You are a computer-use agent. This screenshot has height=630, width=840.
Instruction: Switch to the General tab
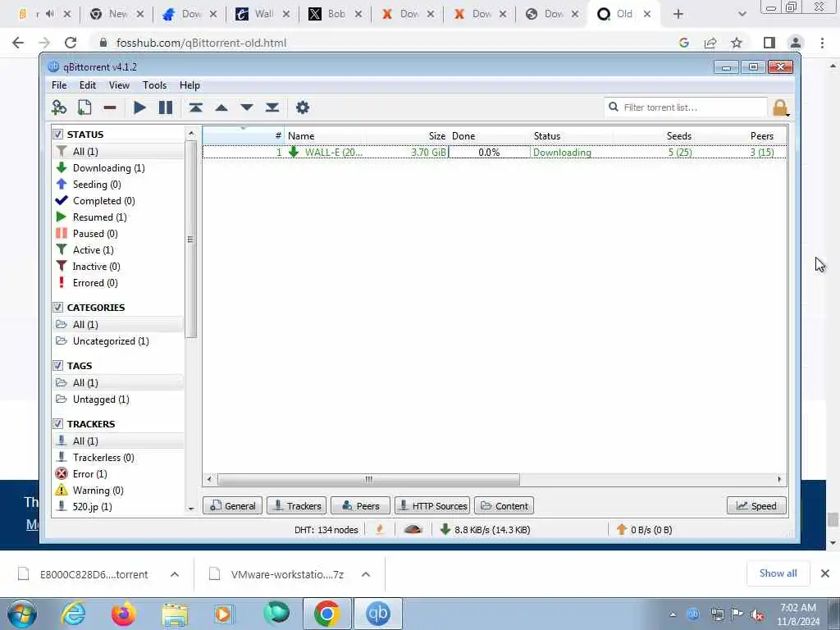point(232,505)
